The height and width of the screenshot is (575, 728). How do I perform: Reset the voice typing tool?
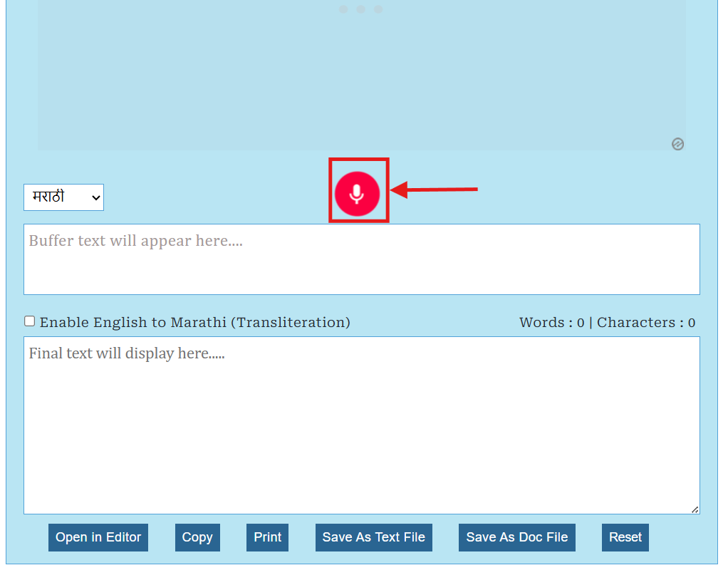[x=625, y=537]
